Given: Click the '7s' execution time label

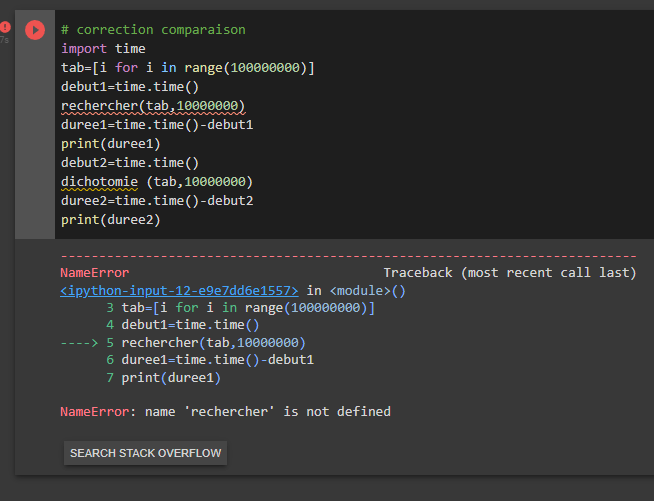Looking at the screenshot, I should coord(4,41).
